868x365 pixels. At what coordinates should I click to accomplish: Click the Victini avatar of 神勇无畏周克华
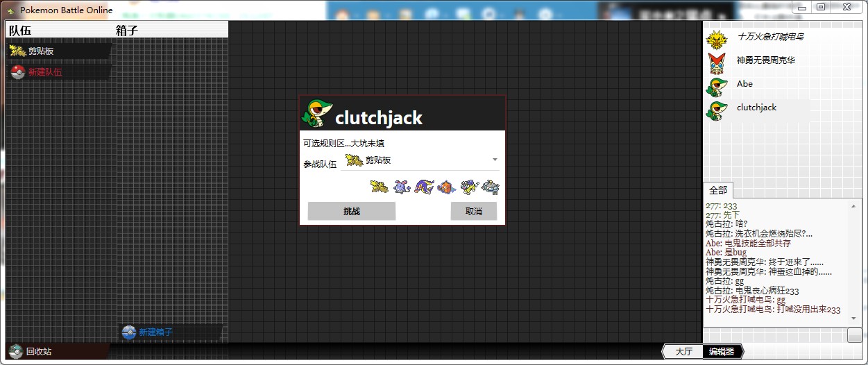click(717, 62)
